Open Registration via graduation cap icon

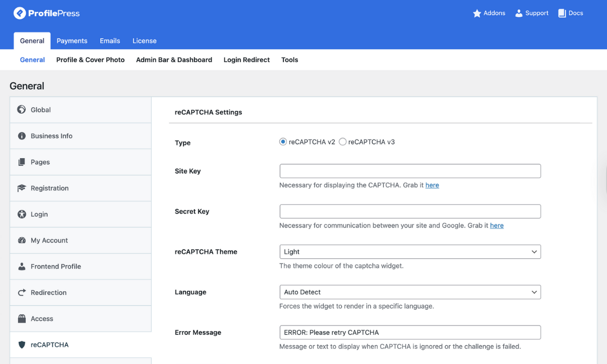pyautogui.click(x=22, y=188)
